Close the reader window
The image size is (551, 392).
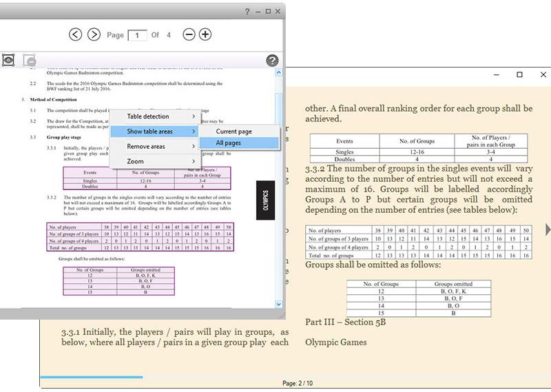[543, 74]
